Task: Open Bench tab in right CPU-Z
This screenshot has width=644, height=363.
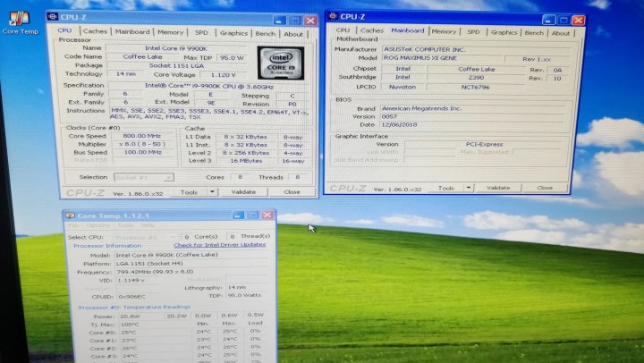Action: point(534,32)
